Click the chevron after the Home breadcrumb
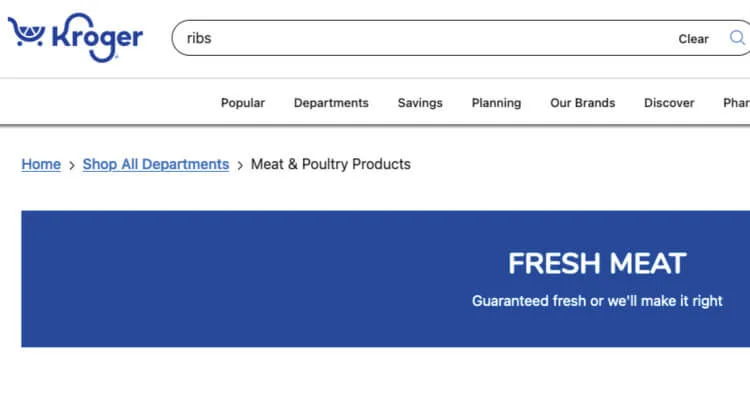Image resolution: width=750 pixels, height=395 pixels. [72, 165]
